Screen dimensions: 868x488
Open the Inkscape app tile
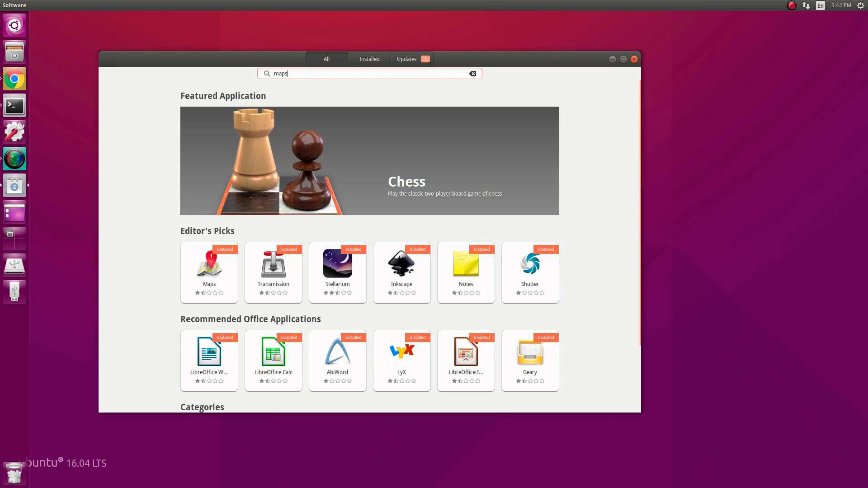point(402,272)
